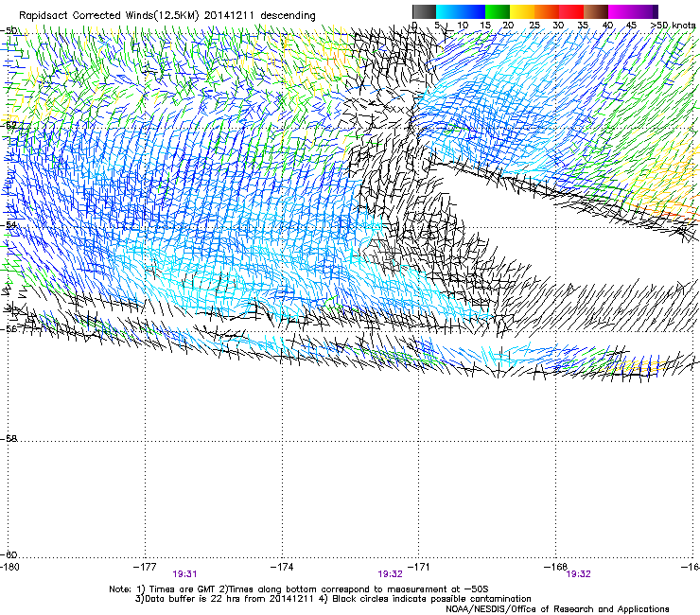Screen dimensions: 700x615
Task: Click the -168 longitude axis label
Action: [555, 567]
